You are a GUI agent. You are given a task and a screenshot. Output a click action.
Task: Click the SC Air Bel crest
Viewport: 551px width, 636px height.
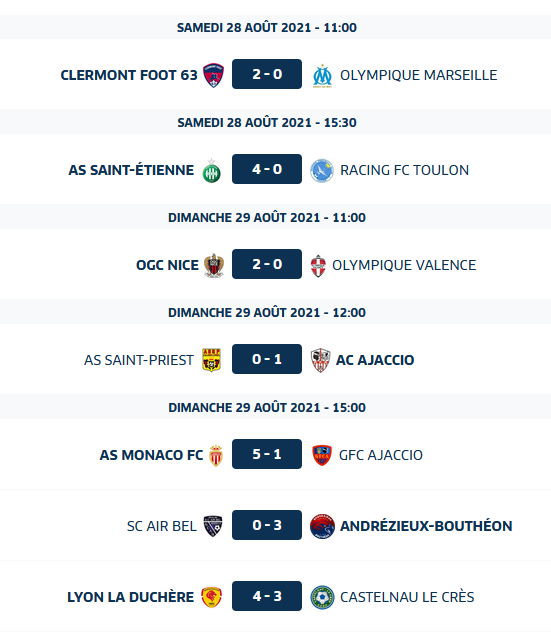coord(213,526)
